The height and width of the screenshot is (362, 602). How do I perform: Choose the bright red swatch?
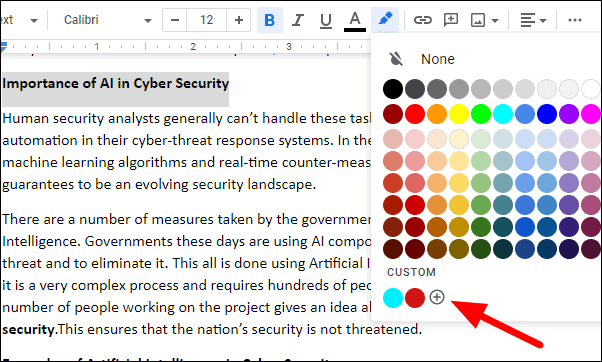415,114
